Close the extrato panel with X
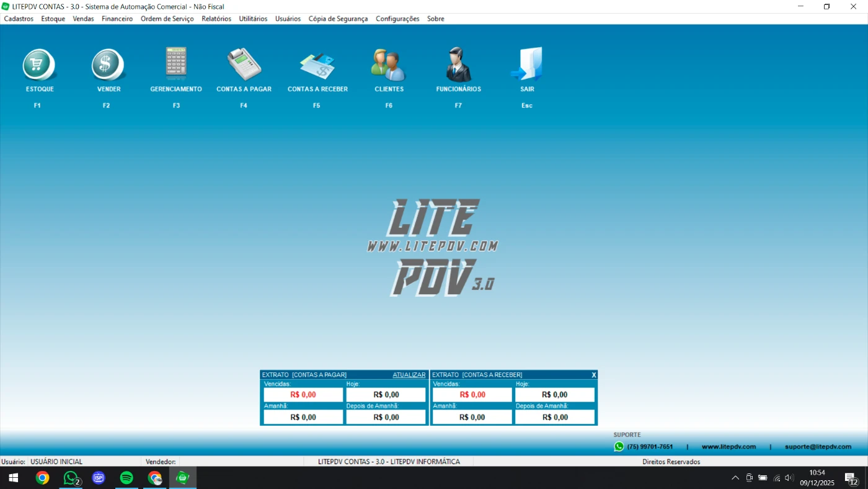This screenshot has width=868, height=489. point(593,375)
